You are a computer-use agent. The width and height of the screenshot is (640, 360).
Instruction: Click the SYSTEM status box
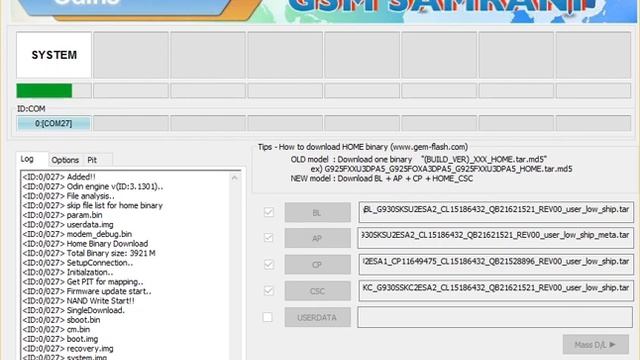54,55
